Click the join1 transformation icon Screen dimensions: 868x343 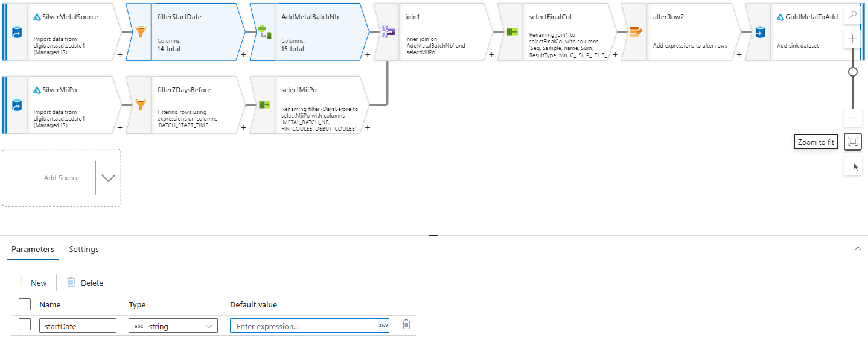387,32
